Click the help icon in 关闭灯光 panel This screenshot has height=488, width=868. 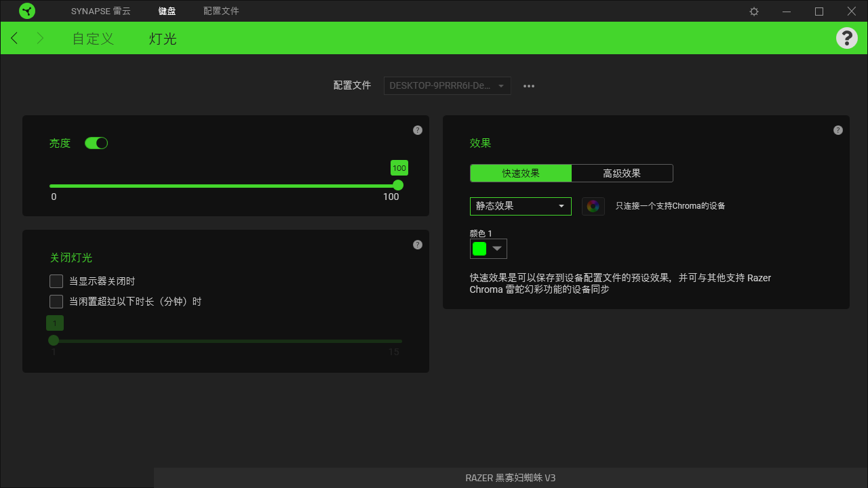tap(418, 245)
